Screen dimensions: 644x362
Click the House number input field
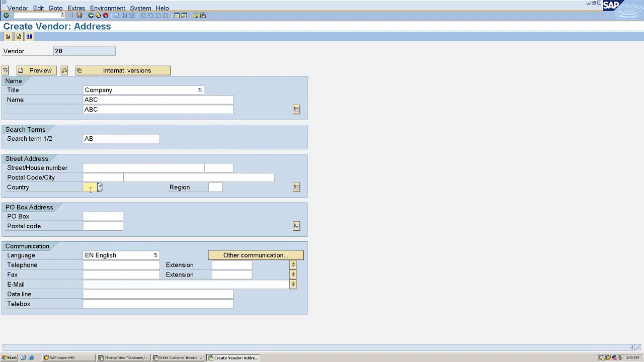[219, 168]
